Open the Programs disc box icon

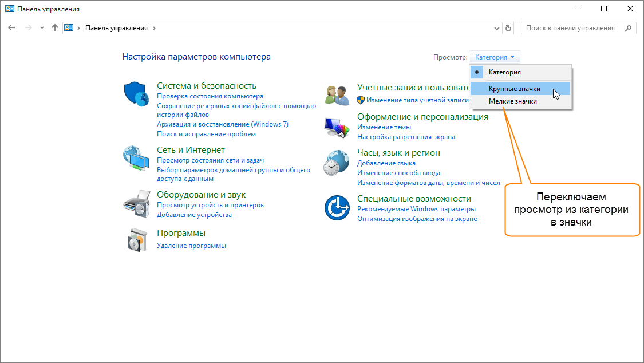tap(136, 239)
